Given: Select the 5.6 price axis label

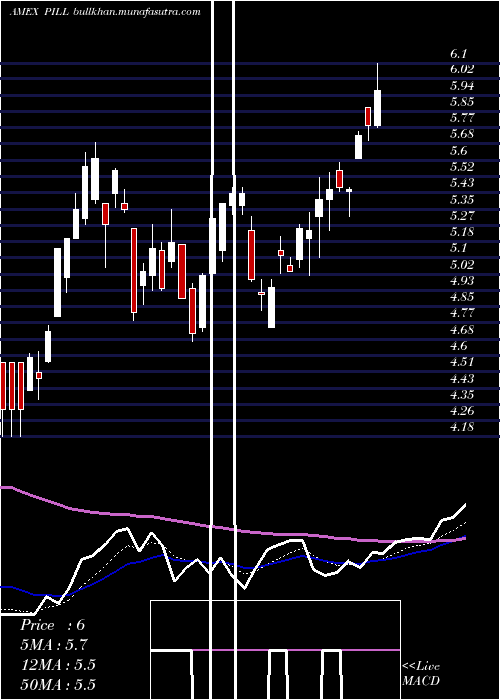Looking at the screenshot, I should (x=458, y=150).
